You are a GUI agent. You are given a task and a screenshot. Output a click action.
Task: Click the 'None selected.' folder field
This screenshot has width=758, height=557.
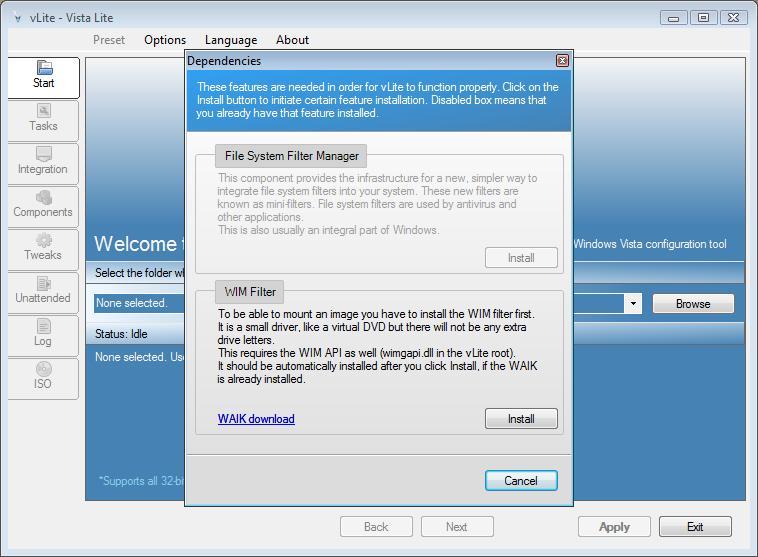(x=139, y=303)
